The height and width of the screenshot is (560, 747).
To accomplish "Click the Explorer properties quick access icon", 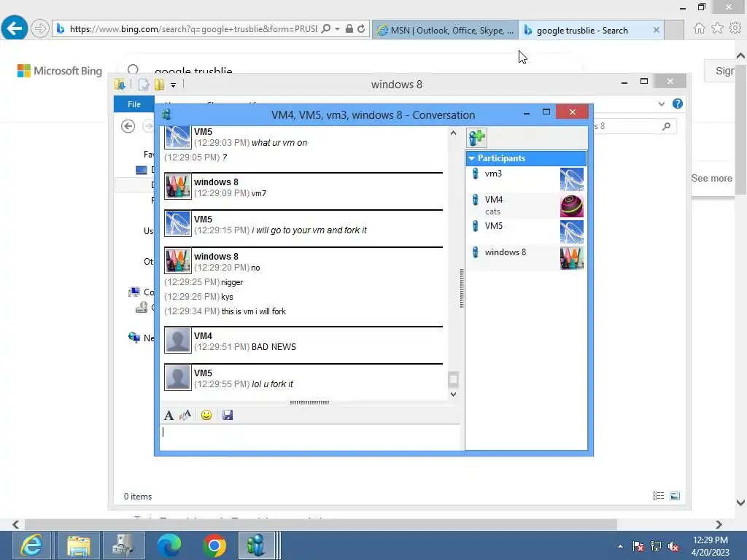I will [143, 85].
